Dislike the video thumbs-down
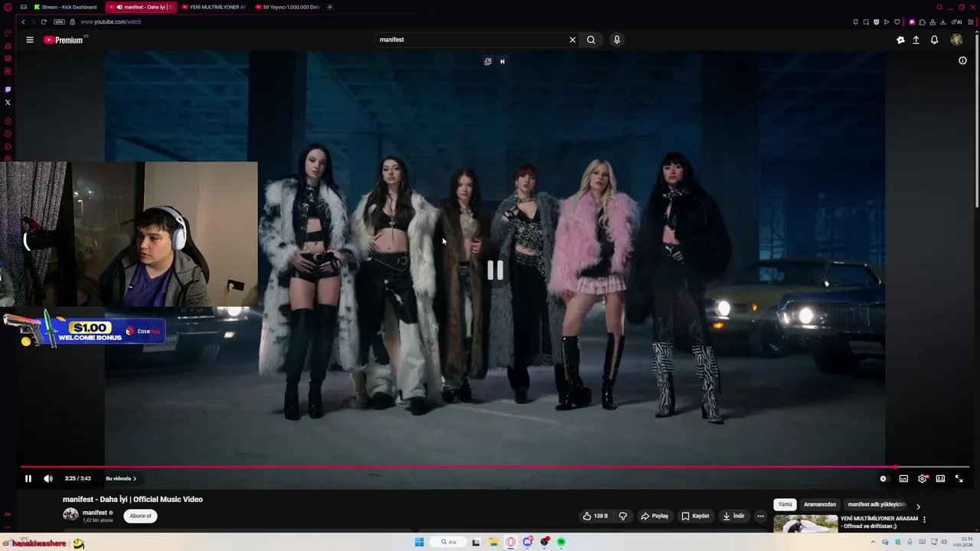Viewport: 980px width, 551px height. click(622, 516)
